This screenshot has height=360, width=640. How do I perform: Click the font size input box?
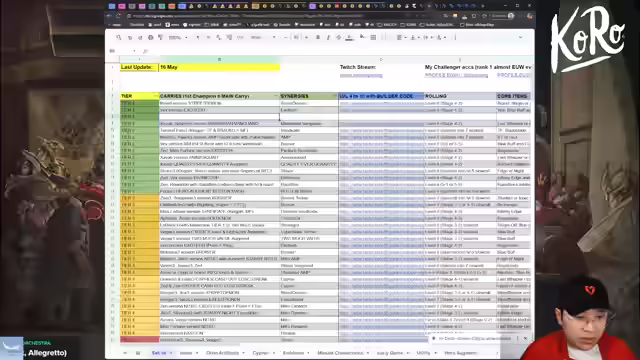[x=296, y=37]
